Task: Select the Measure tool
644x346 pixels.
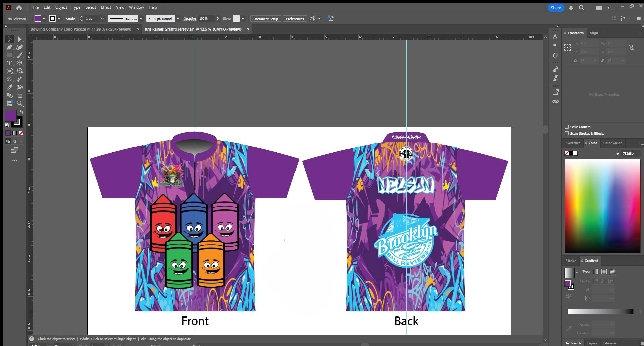Action: 20,79
